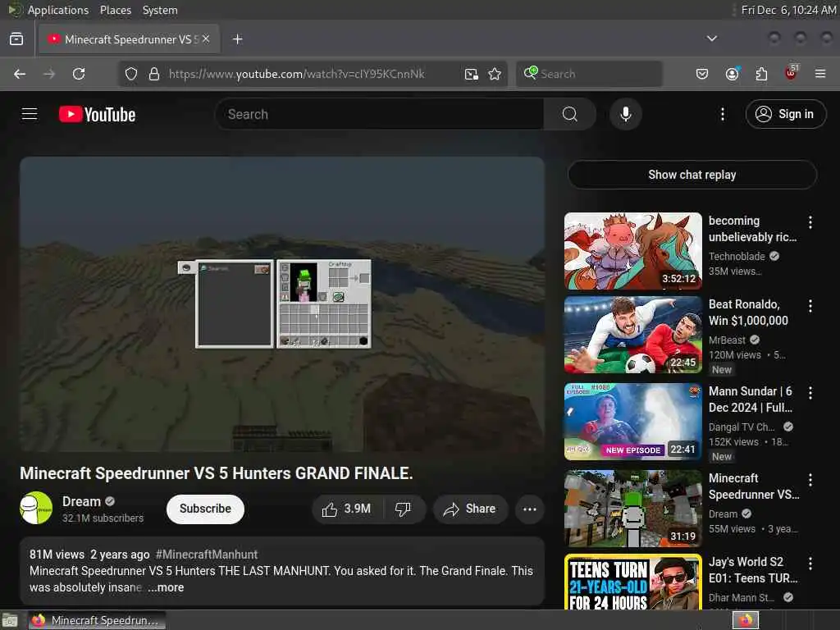This screenshot has height=630, width=840.
Task: Start voice search with the microphone icon
Action: click(625, 114)
